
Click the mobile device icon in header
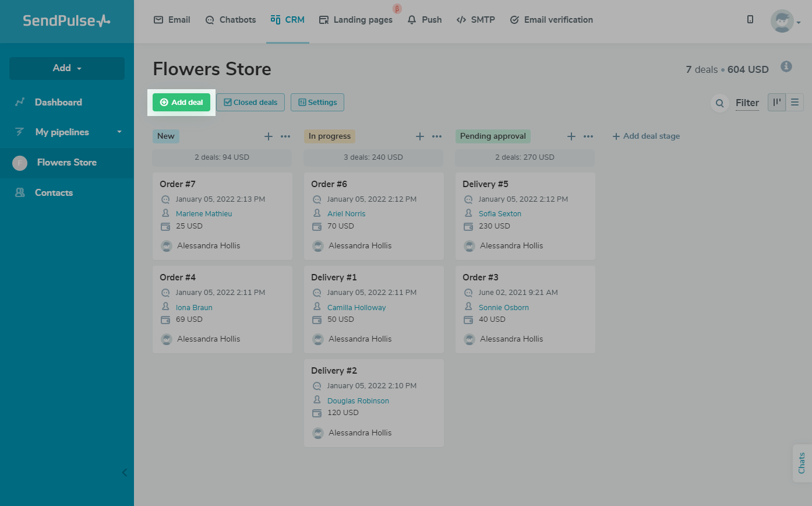(750, 19)
